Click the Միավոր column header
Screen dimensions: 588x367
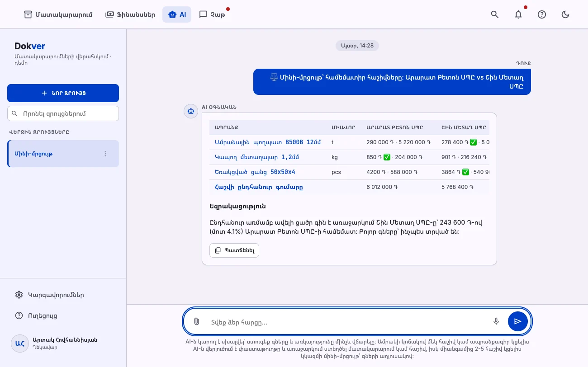click(x=343, y=127)
